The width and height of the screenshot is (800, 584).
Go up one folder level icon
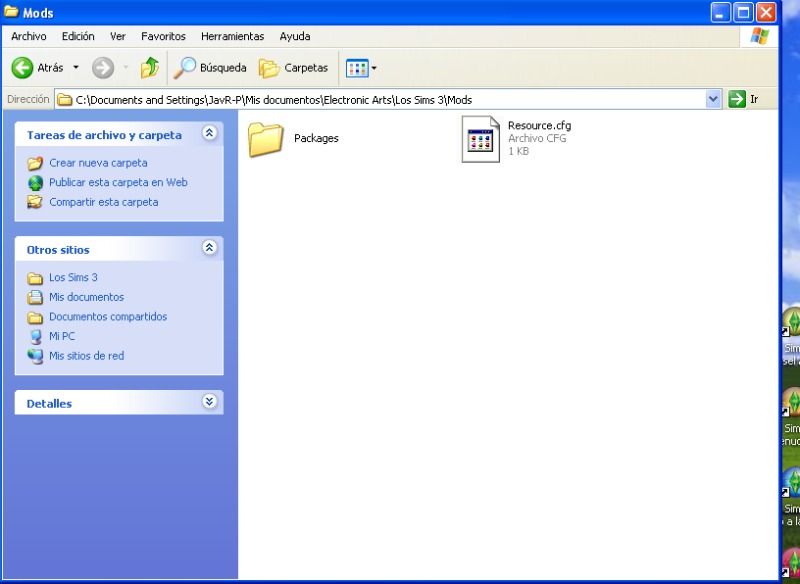149,68
